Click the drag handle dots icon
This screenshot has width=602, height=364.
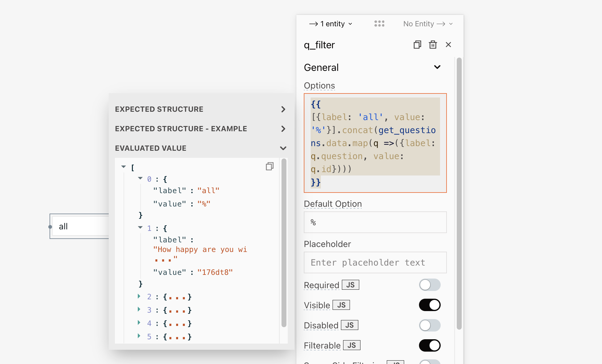coord(379,24)
